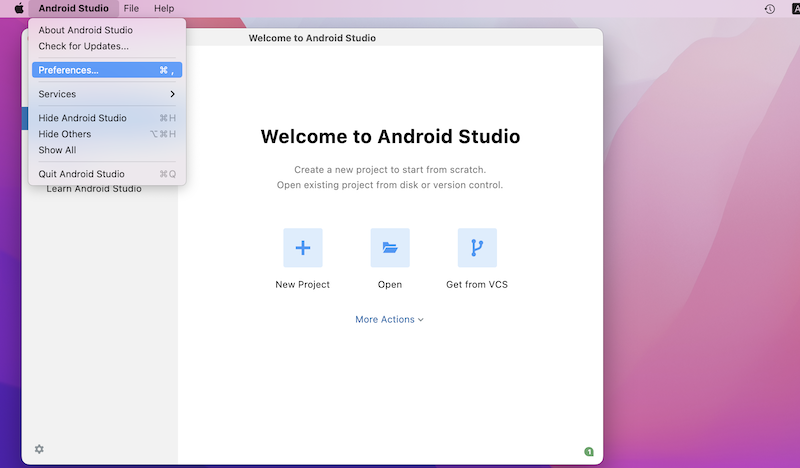This screenshot has width=800, height=468.
Task: Select Learn Android Studio in sidebar
Action: pyautogui.click(x=94, y=189)
